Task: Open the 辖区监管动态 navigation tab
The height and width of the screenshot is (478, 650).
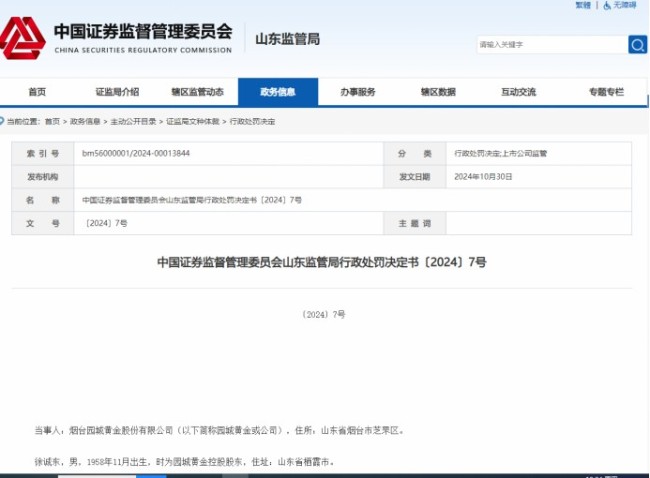Action: 198,92
